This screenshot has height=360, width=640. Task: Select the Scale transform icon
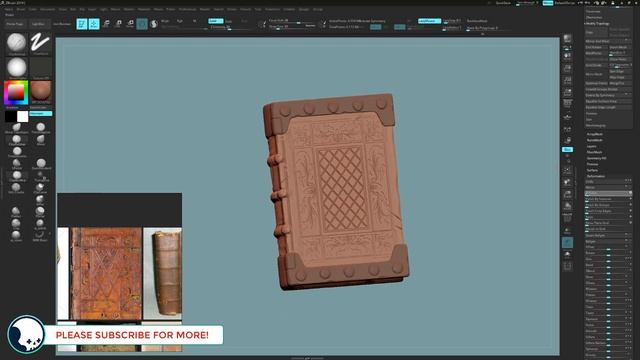tap(118, 24)
